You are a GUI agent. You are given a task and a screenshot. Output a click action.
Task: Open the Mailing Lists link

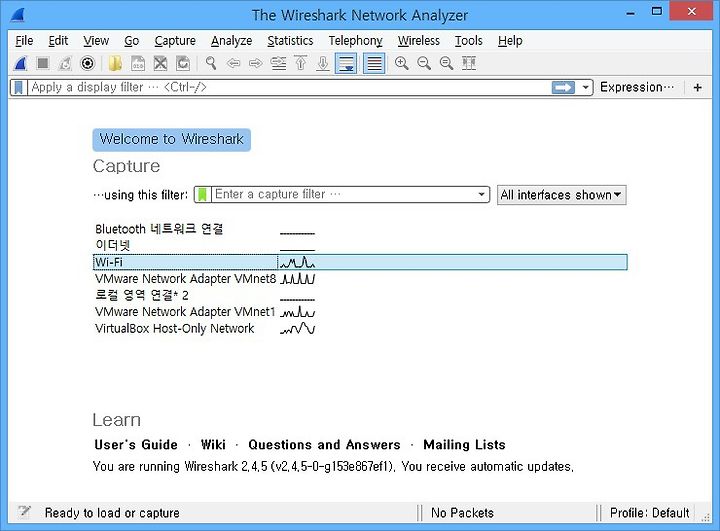(464, 445)
